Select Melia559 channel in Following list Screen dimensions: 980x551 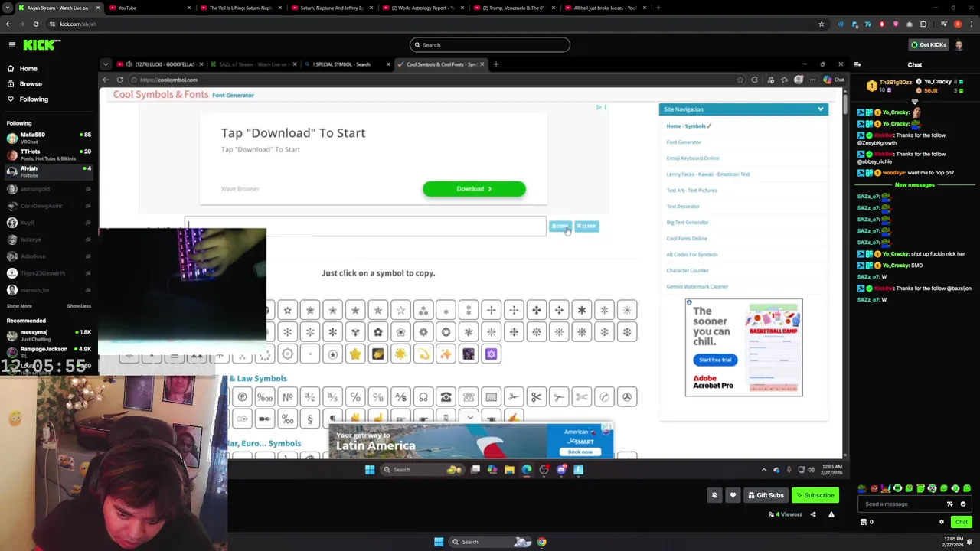click(x=47, y=138)
